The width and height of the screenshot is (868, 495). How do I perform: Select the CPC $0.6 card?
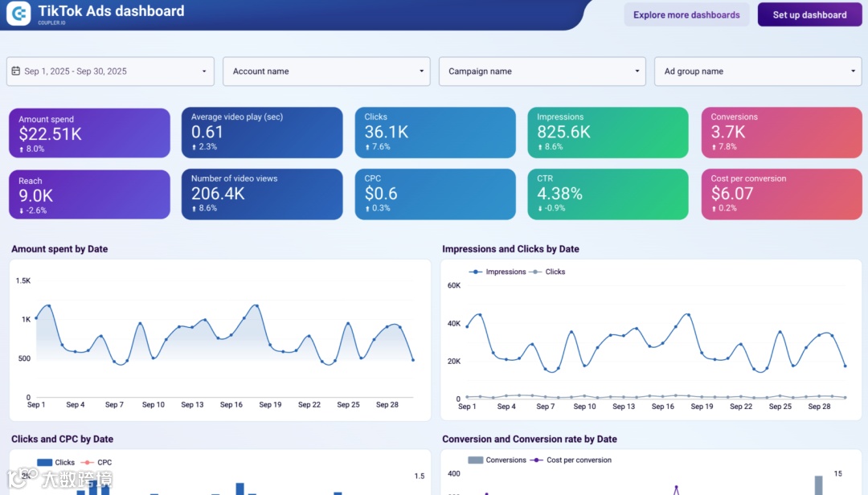(x=435, y=194)
